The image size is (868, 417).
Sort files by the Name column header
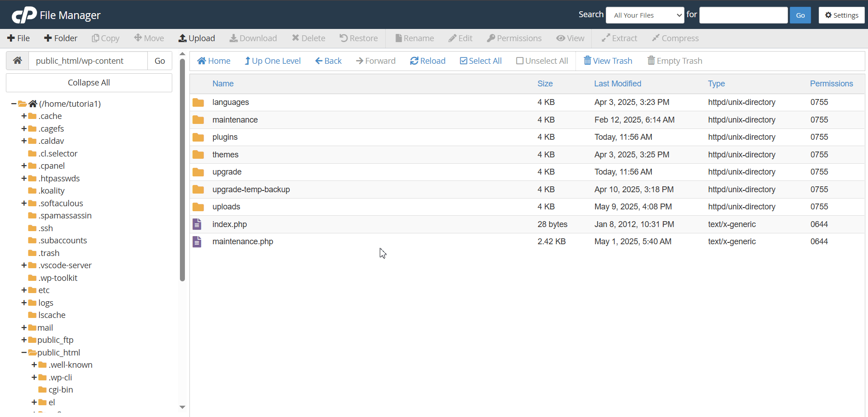coord(223,84)
